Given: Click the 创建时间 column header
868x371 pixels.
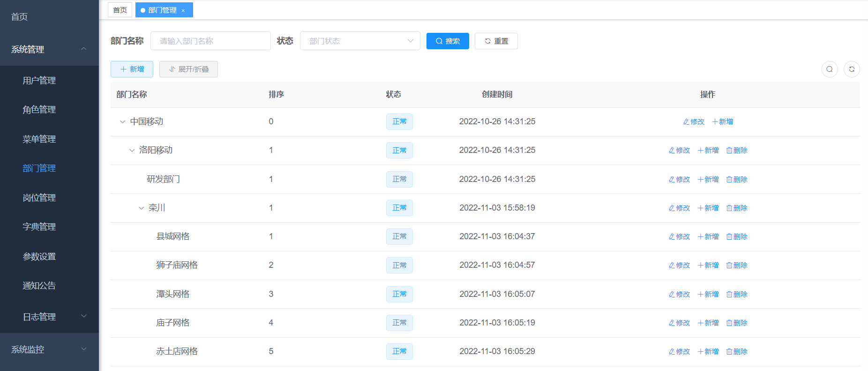Looking at the screenshot, I should (x=497, y=94).
